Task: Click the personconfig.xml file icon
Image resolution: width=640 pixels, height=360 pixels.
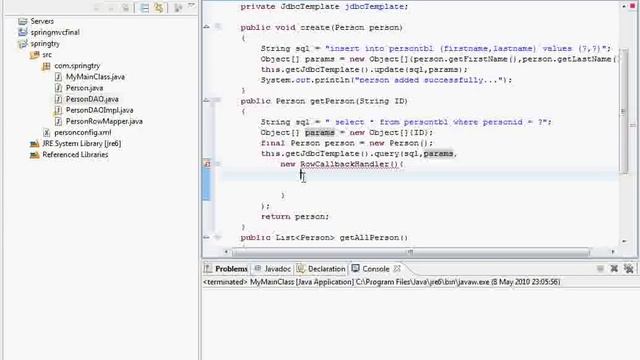Action: pos(46,132)
